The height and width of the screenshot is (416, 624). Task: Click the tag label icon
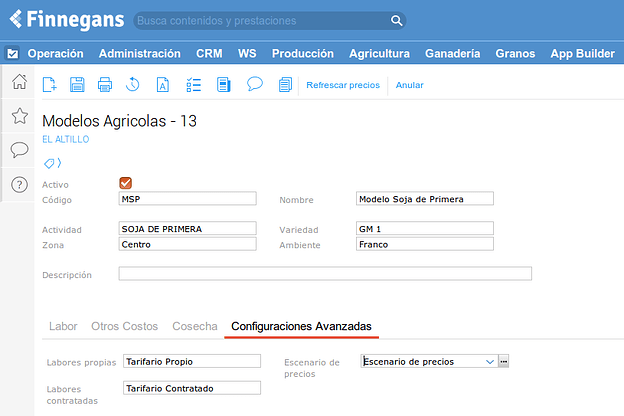pos(49,163)
